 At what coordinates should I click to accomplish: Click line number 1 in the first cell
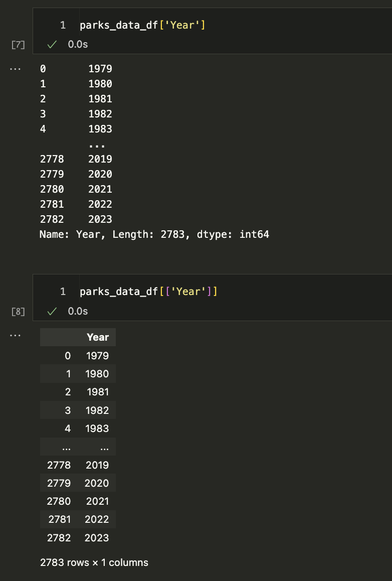63,25
